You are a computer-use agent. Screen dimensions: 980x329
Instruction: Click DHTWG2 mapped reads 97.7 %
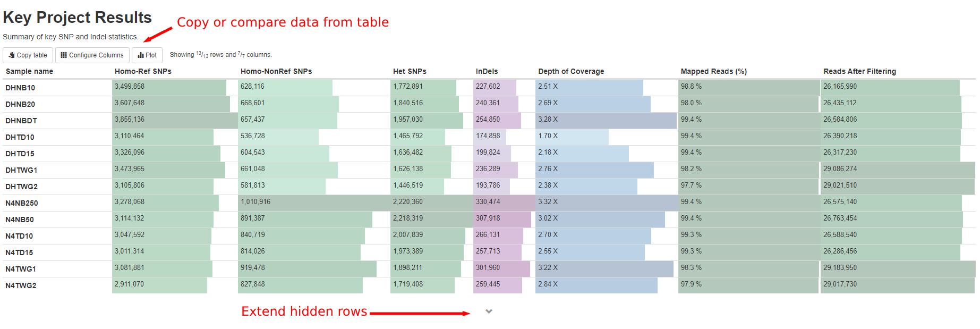[691, 185]
